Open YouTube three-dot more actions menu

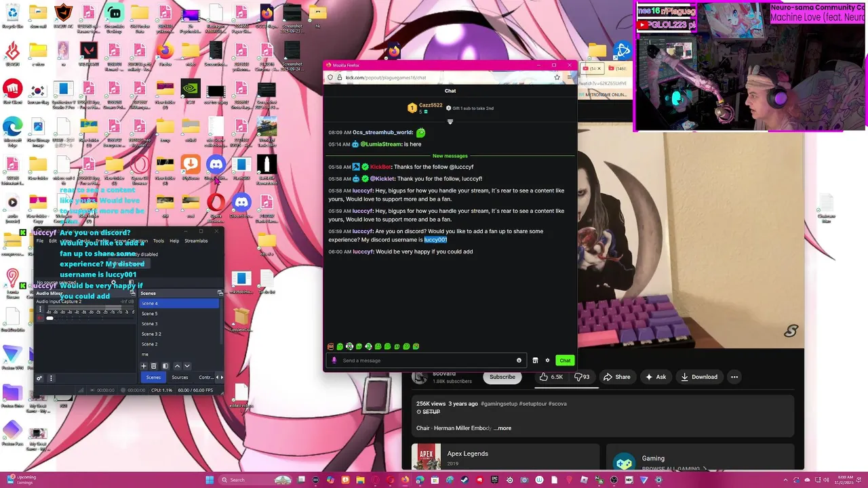click(x=734, y=377)
